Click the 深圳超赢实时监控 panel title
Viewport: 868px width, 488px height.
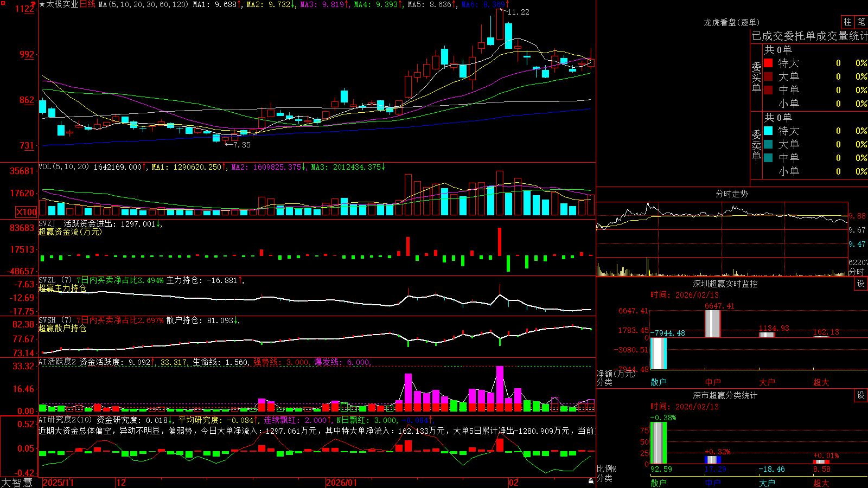[x=725, y=284]
